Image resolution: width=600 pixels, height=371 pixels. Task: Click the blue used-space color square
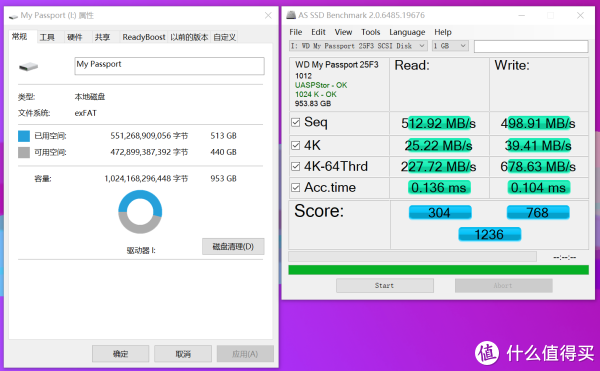[x=24, y=136]
